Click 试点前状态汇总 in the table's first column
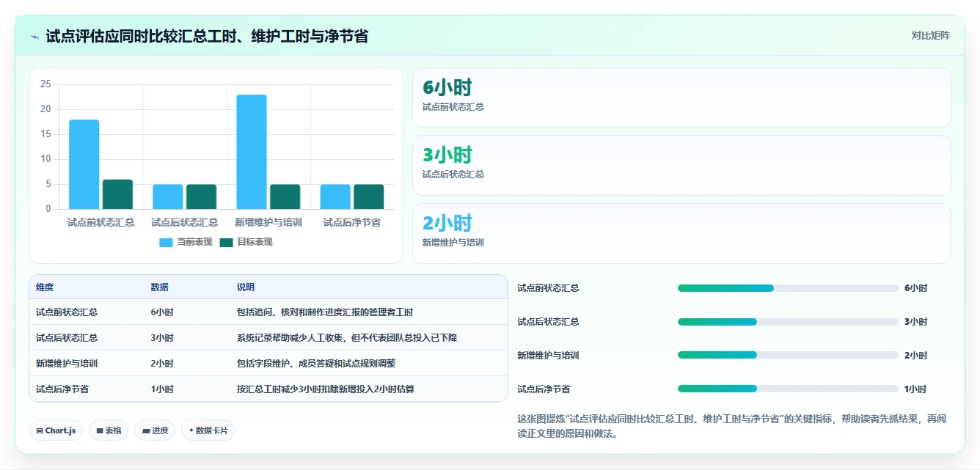The height and width of the screenshot is (470, 980). [67, 312]
